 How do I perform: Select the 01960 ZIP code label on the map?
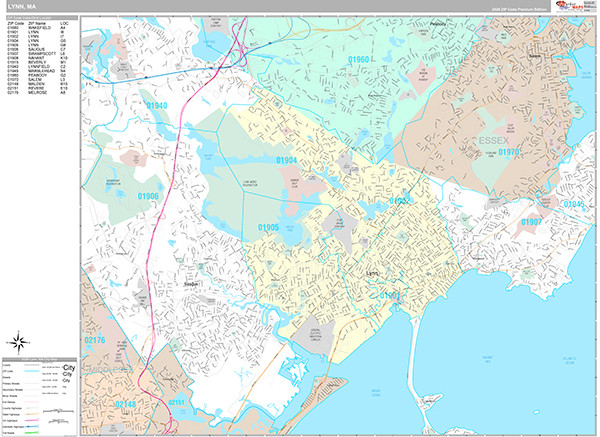358,59
